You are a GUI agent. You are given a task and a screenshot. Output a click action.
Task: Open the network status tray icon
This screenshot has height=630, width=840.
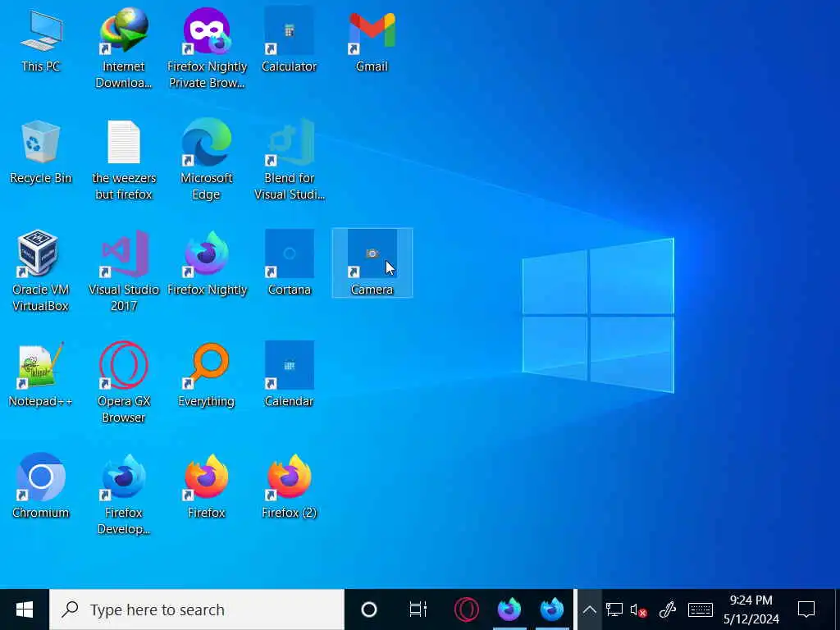click(614, 609)
